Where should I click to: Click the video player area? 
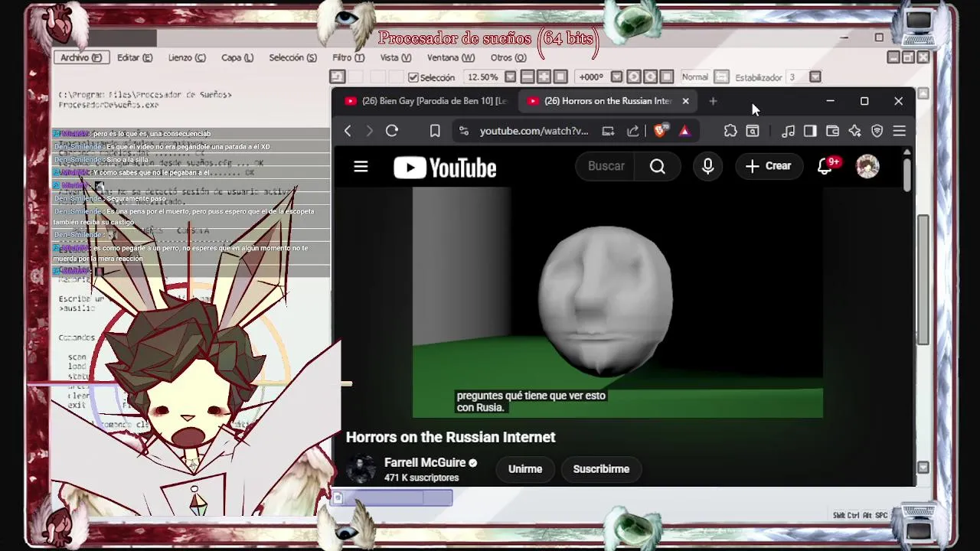coord(617,302)
